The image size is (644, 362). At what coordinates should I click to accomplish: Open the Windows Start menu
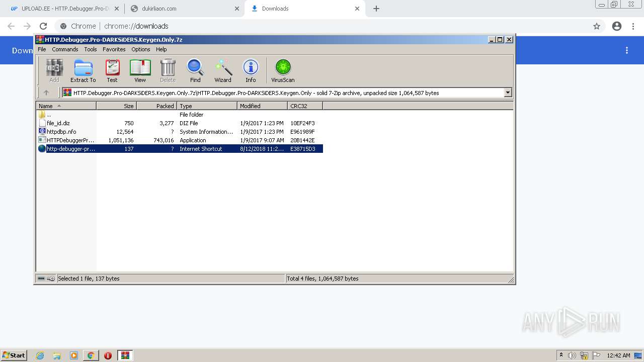14,355
